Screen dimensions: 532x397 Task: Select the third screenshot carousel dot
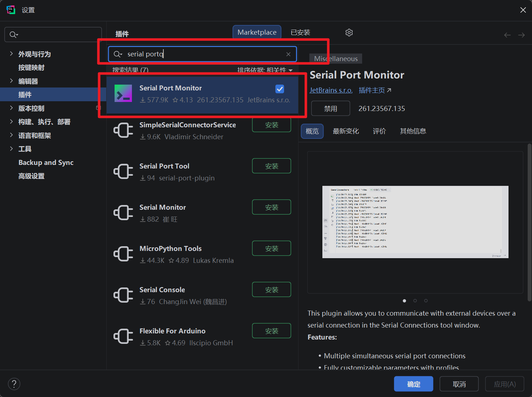(x=426, y=301)
